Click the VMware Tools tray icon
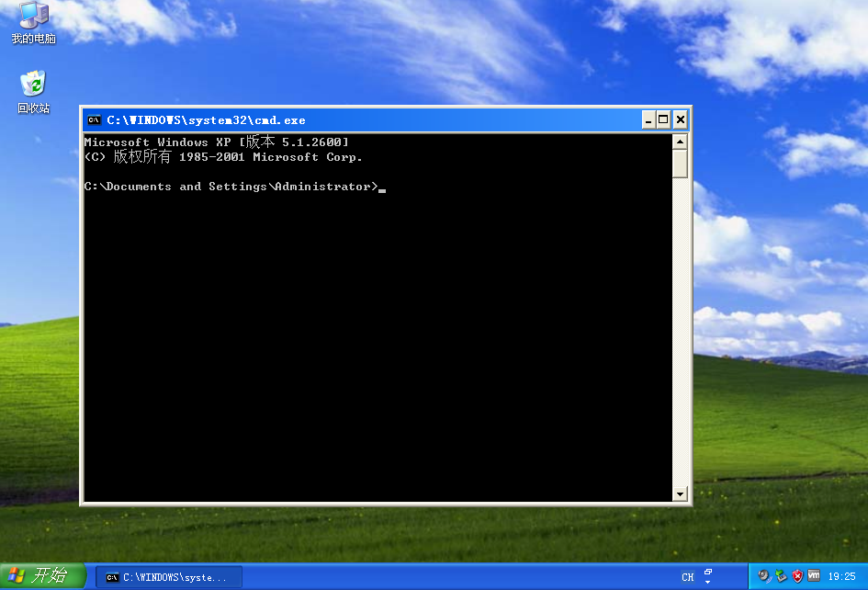Screen dimensions: 868x590 point(814,576)
